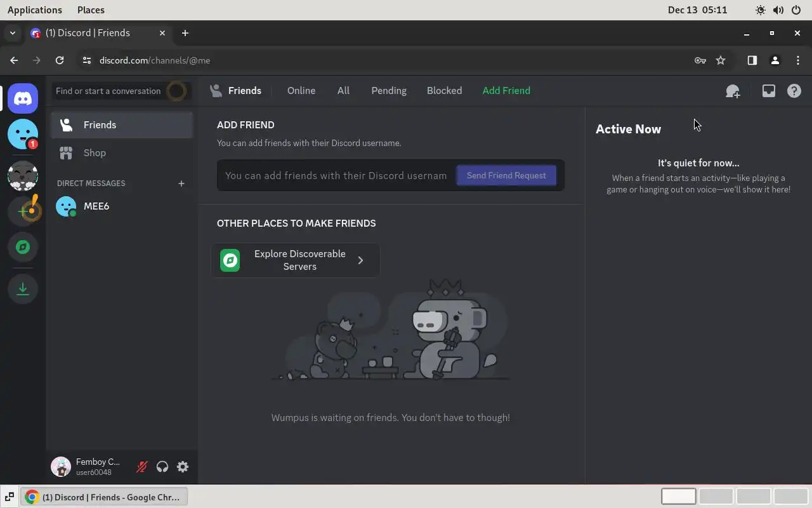Viewport: 812px width, 508px height.
Task: View site information icon in address bar
Action: pos(87,60)
